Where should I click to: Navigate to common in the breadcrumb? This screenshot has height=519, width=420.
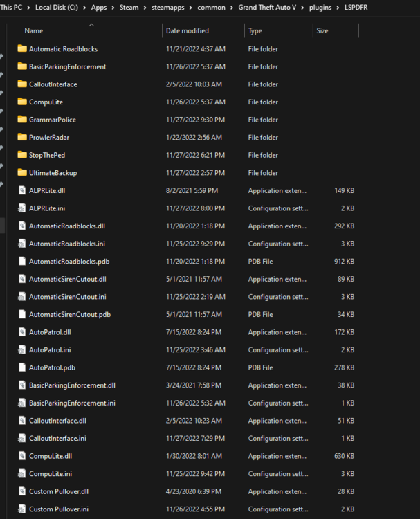[211, 8]
